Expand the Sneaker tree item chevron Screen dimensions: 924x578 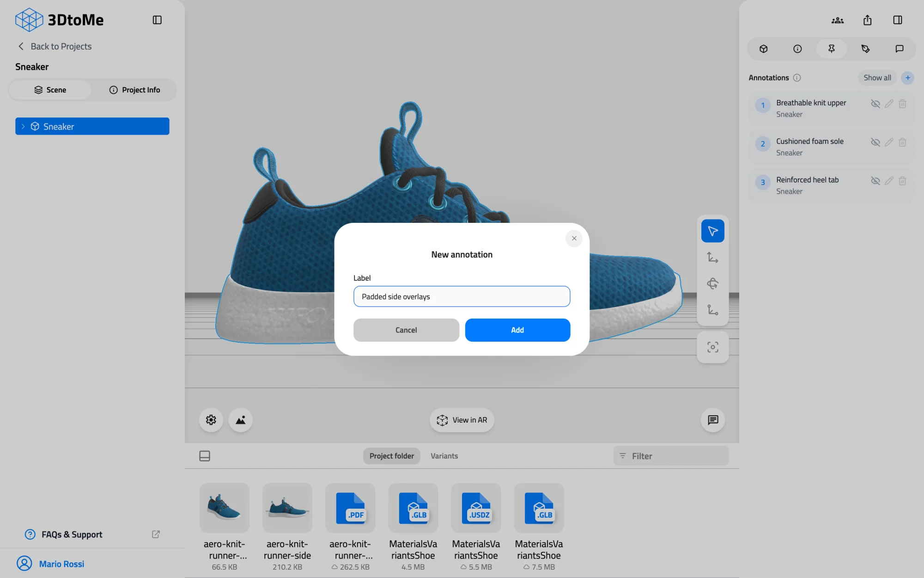23,126
